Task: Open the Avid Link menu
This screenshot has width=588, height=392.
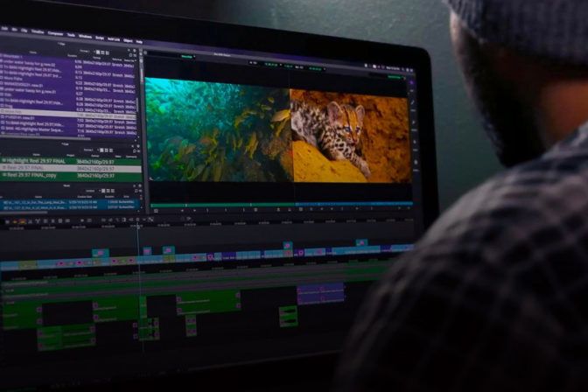Action: click(114, 39)
